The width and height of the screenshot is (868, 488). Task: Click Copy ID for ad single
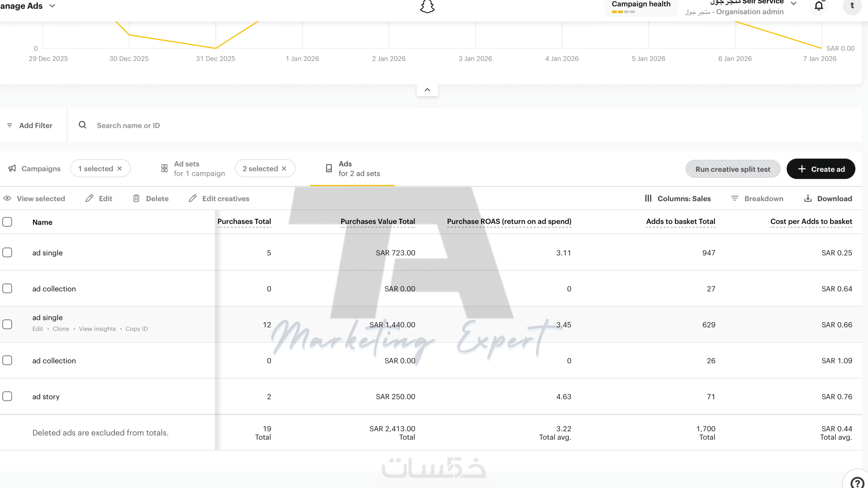[137, 329]
